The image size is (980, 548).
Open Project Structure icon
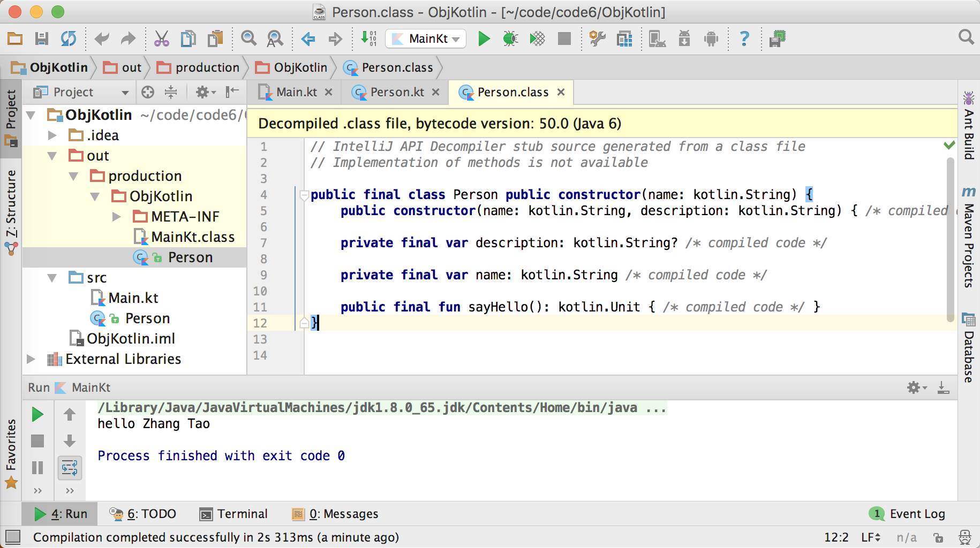coord(624,39)
